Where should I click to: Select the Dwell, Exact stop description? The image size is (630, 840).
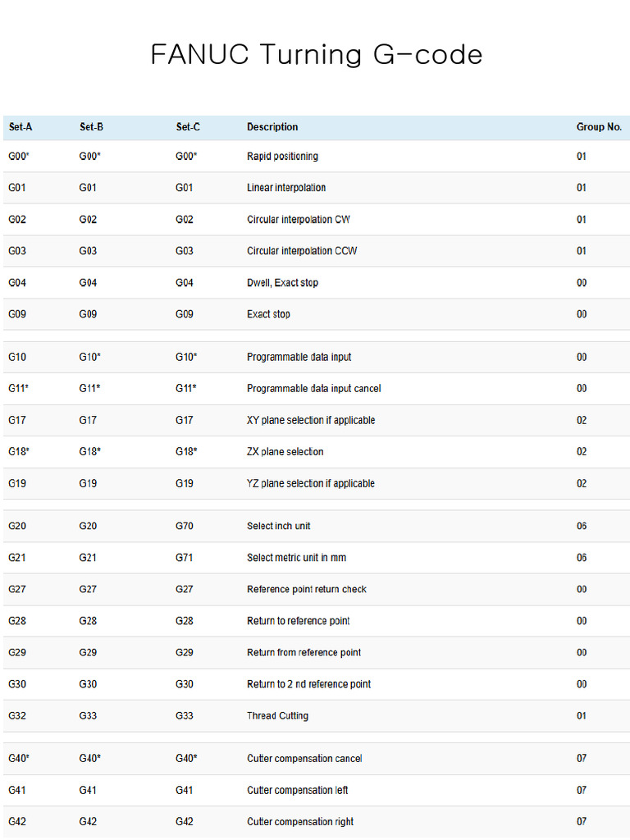[282, 283]
